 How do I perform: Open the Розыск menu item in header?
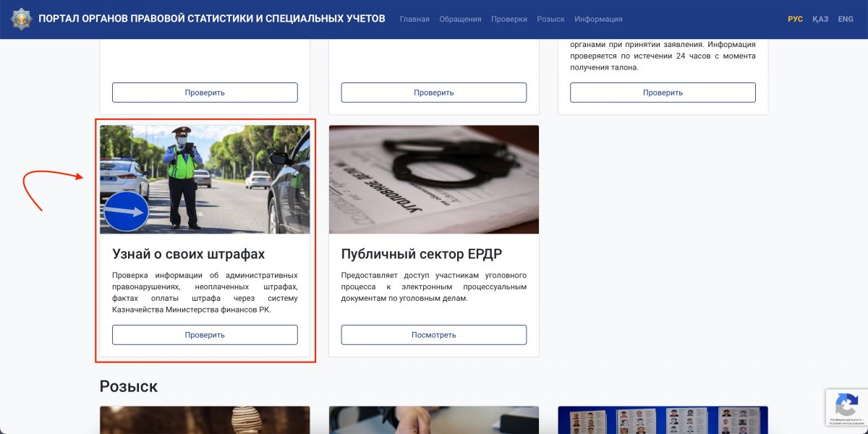(550, 19)
